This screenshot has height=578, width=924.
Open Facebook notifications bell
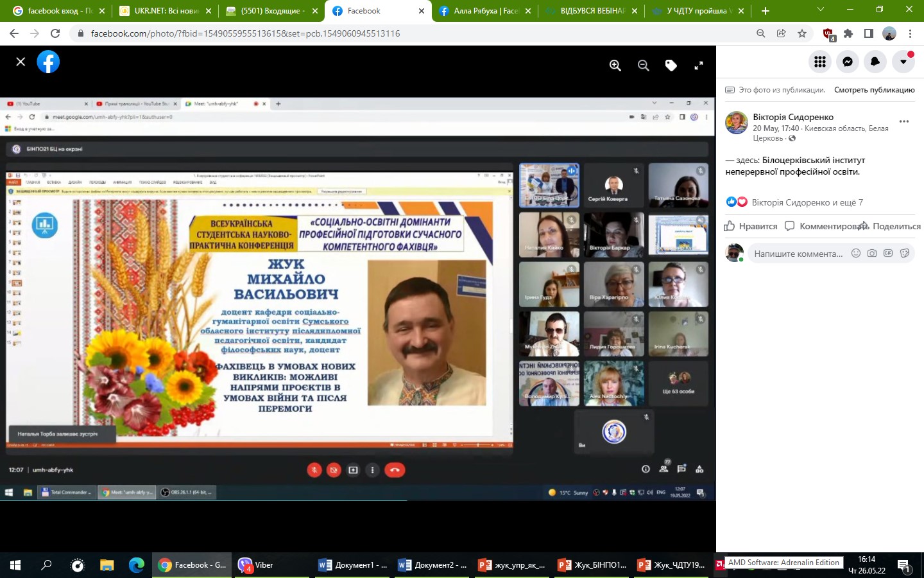click(x=875, y=62)
